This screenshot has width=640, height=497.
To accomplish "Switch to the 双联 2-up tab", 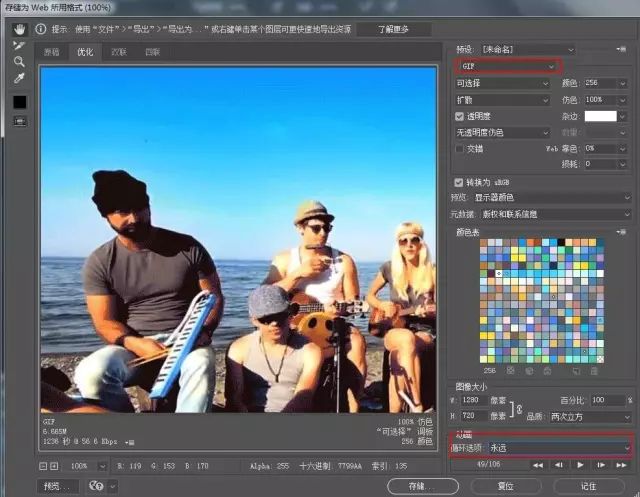I will coord(118,51).
